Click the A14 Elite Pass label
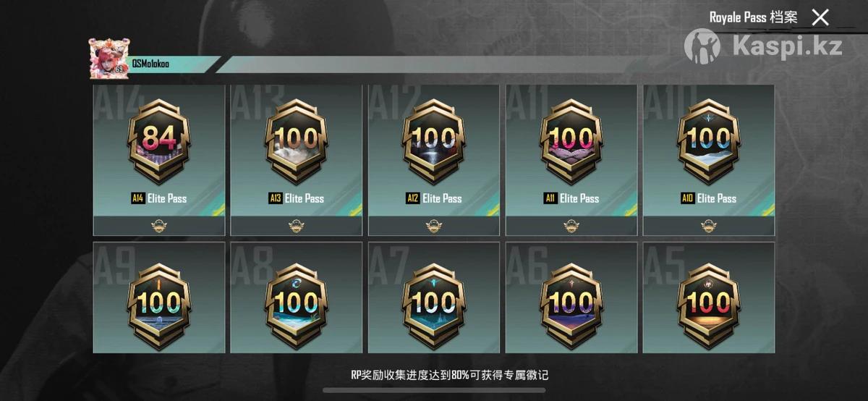Image resolution: width=868 pixels, height=401 pixels. (158, 198)
